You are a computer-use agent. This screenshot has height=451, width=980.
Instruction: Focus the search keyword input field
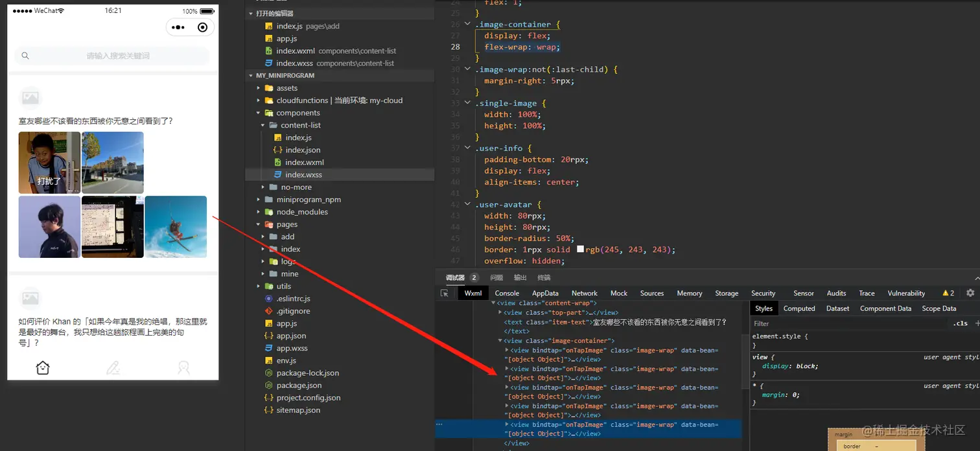tap(111, 56)
